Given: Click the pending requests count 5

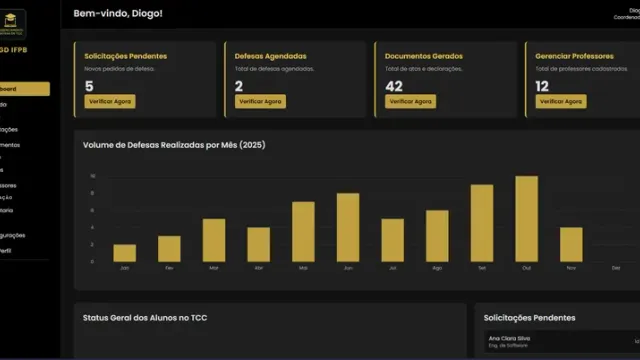Looking at the screenshot, I should click(x=89, y=86).
